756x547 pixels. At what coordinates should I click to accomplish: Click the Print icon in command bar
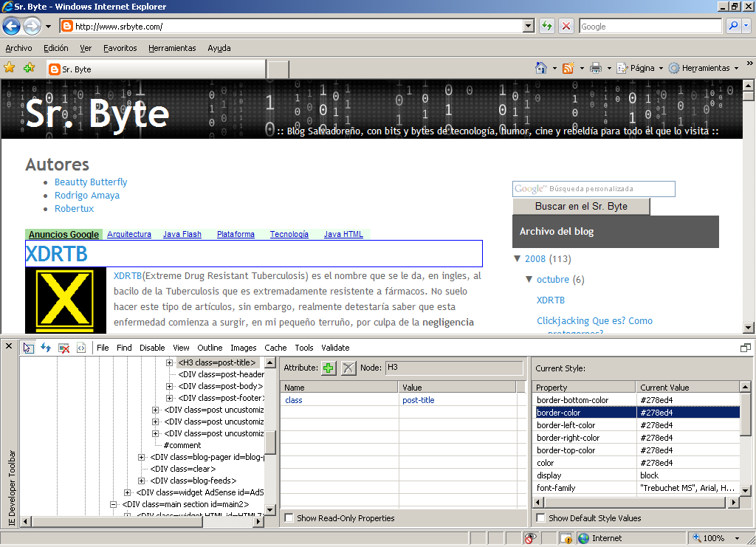pos(596,68)
